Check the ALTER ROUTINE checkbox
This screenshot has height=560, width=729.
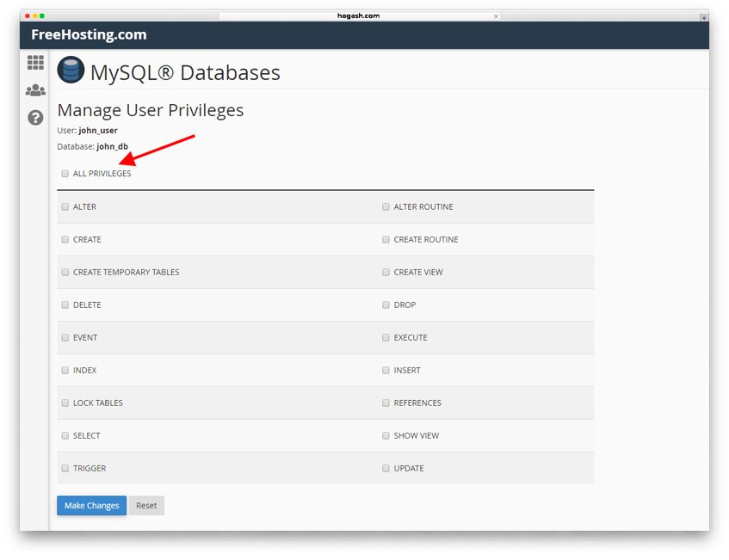(x=386, y=206)
